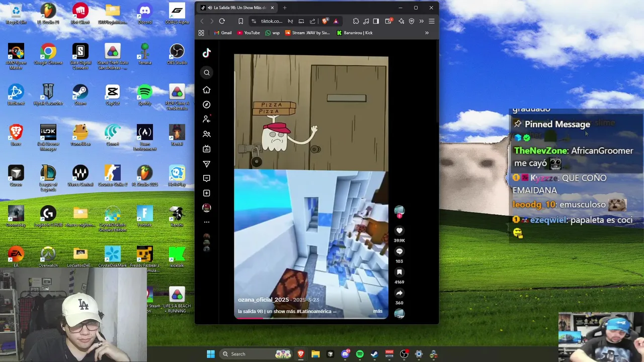Screen dimensions: 644x362
Task: Mute the tab via speaker icon
Action: [209, 8]
